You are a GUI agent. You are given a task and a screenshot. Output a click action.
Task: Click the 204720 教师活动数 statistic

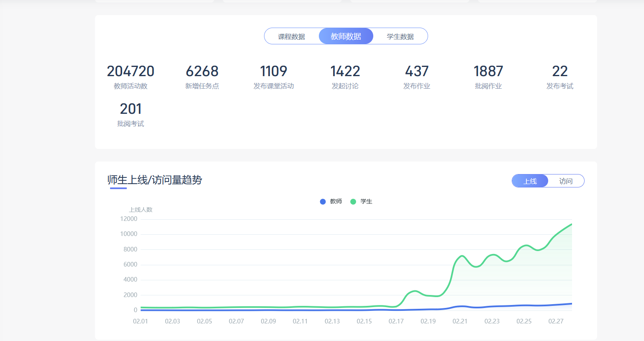click(x=131, y=72)
